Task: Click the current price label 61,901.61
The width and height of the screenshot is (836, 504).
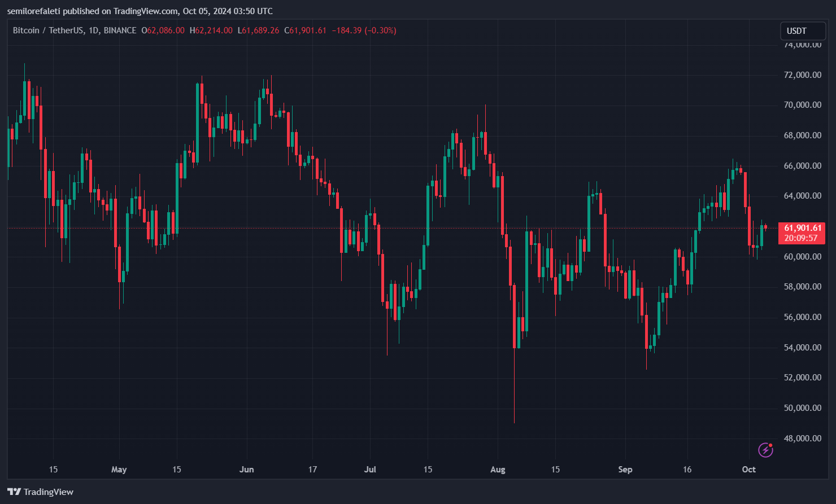Action: click(802, 228)
